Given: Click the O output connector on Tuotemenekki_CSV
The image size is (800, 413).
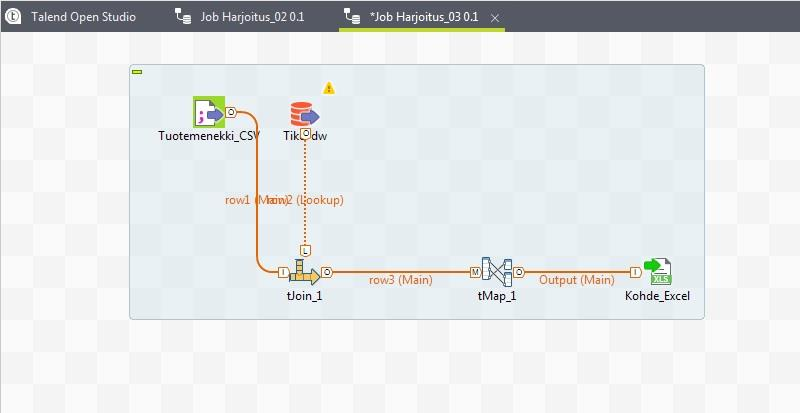Looking at the screenshot, I should [231, 112].
